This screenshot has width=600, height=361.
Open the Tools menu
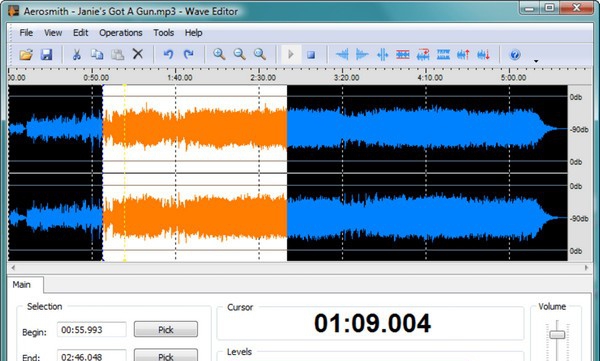[163, 33]
